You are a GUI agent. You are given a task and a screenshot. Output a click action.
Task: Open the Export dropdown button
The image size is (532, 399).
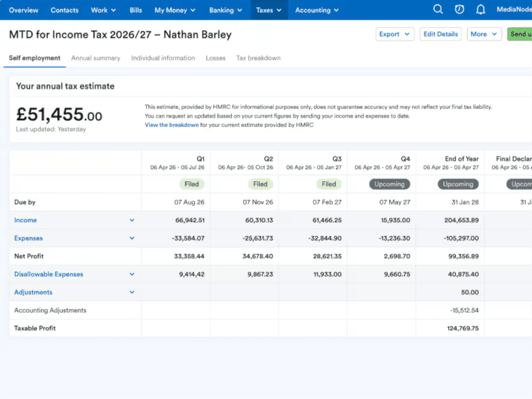(395, 34)
